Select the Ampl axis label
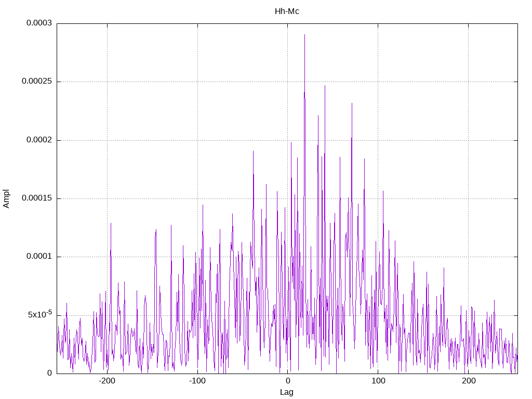 click(x=6, y=199)
